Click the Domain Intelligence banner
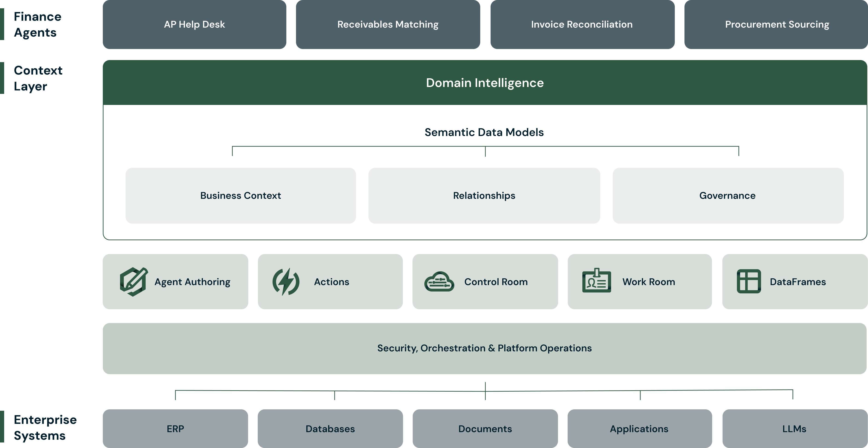The width and height of the screenshot is (868, 448). click(x=485, y=83)
